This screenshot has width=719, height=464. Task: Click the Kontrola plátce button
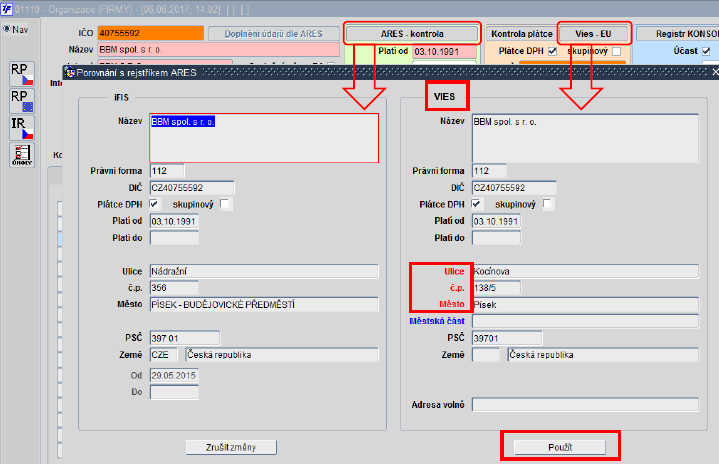tap(522, 33)
